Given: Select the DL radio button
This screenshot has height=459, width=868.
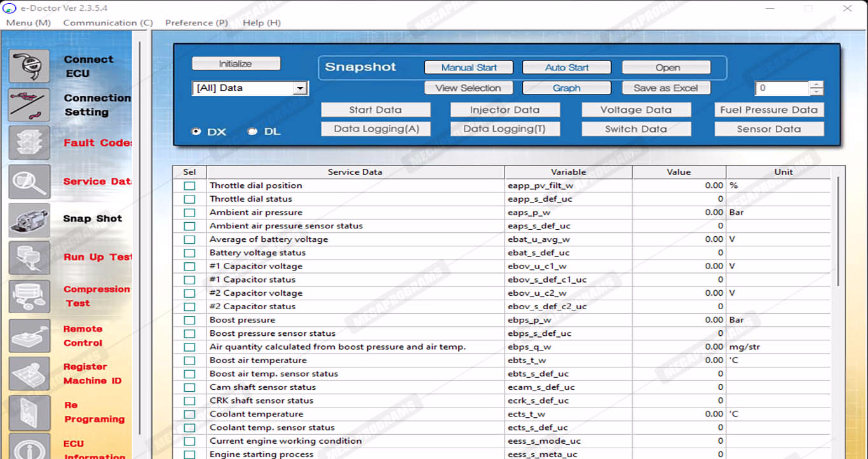Looking at the screenshot, I should (x=253, y=132).
